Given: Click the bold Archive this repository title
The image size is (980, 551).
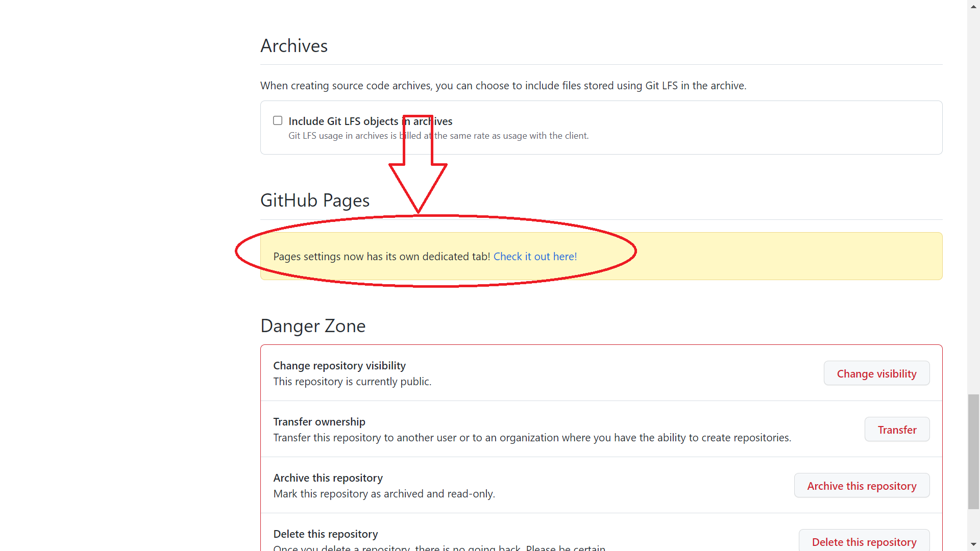Looking at the screenshot, I should (328, 478).
